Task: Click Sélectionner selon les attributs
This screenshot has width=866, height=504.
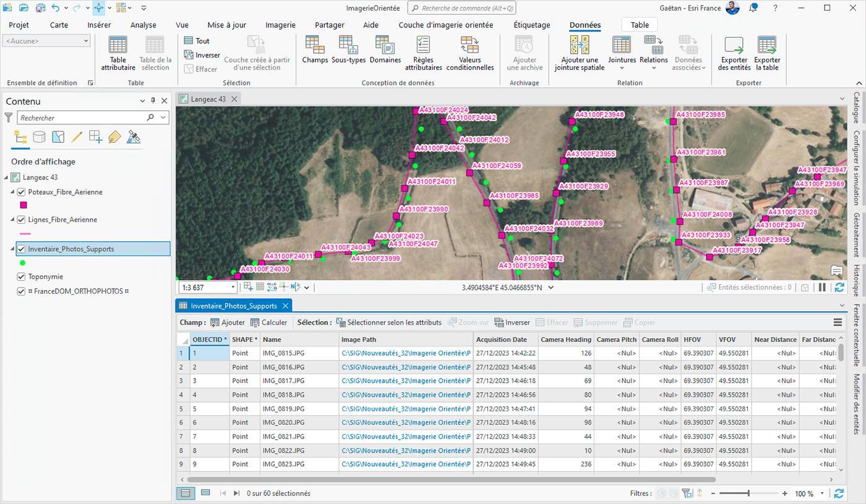Action: tap(388, 322)
